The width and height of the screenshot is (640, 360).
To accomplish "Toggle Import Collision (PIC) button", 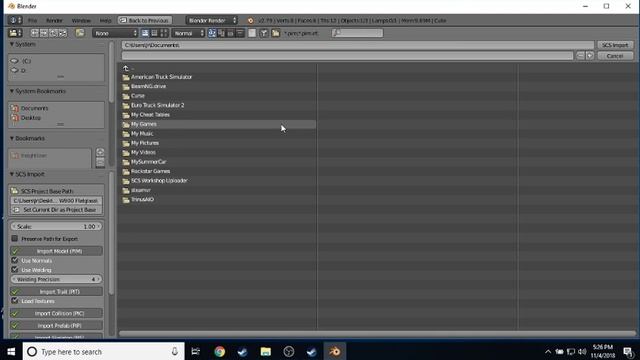I will [x=56, y=313].
